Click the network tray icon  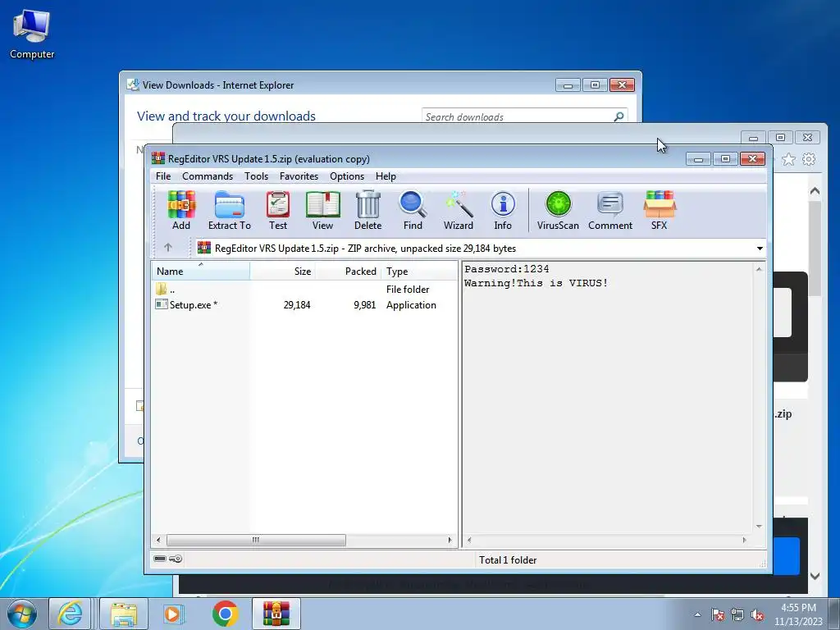[737, 614]
